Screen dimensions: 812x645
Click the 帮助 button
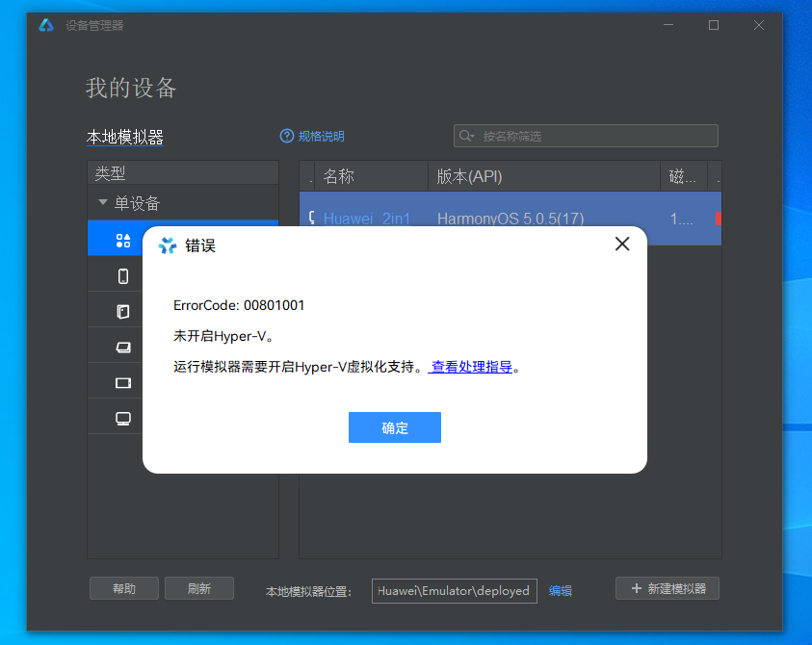click(x=124, y=588)
